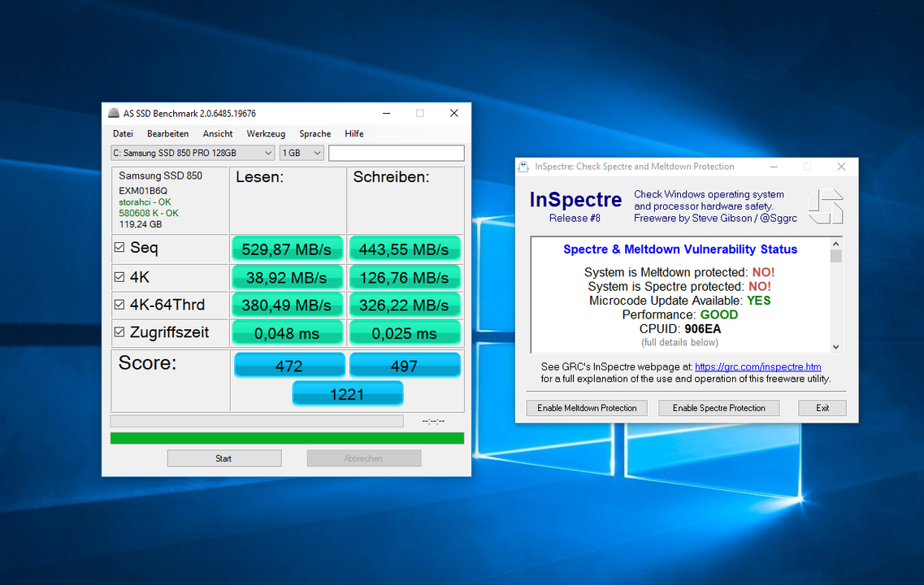924x585 pixels.
Task: Click the Meltdown protected NO! status
Action: coord(763,272)
